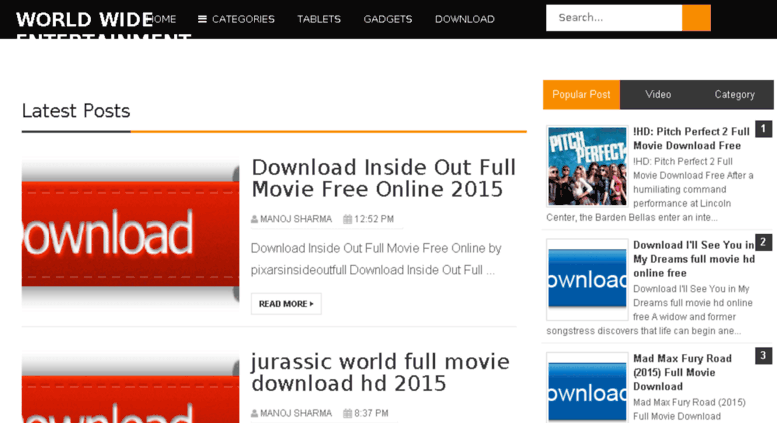
Task: Click Read More on the Inside Out post
Action: (286, 304)
